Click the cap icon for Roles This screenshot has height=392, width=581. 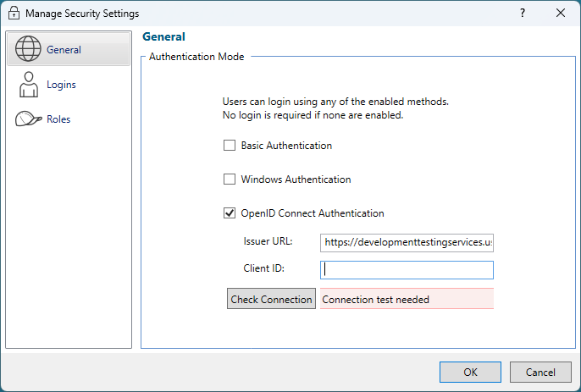[x=28, y=119]
